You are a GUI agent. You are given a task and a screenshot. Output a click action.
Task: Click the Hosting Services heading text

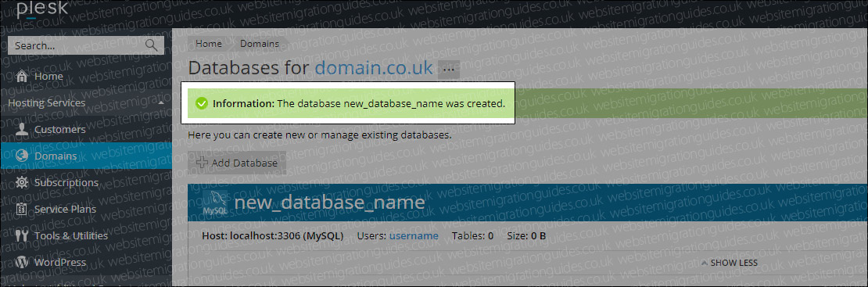46,103
